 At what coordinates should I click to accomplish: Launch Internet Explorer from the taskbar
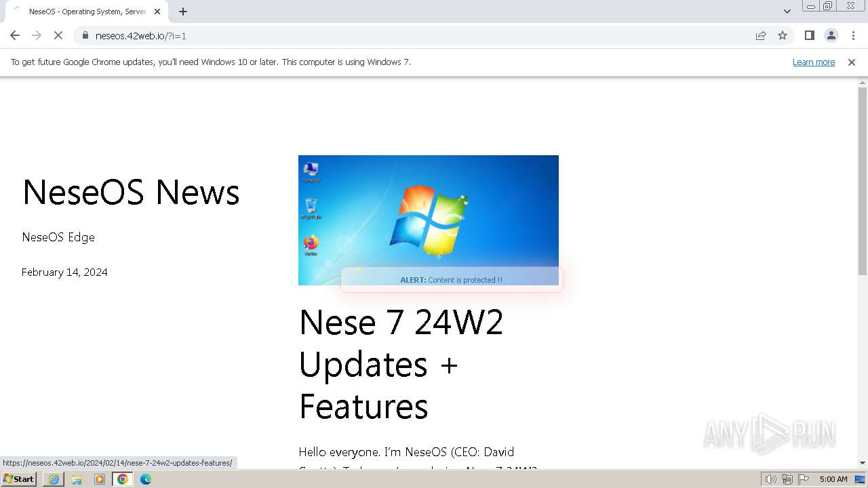54,479
